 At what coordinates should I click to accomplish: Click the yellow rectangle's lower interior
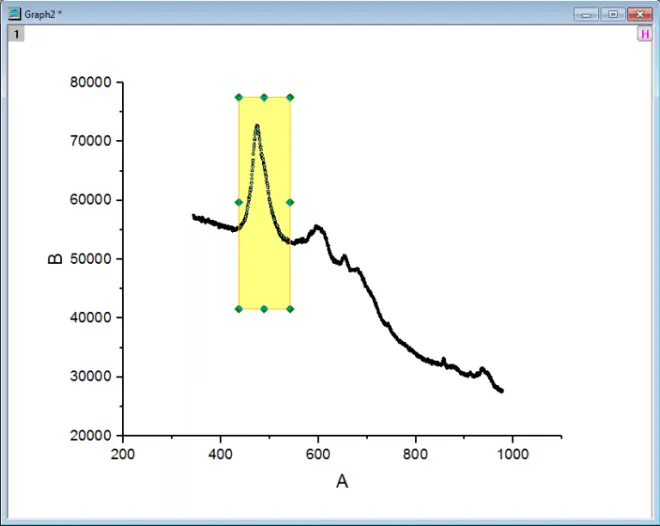[x=264, y=278]
